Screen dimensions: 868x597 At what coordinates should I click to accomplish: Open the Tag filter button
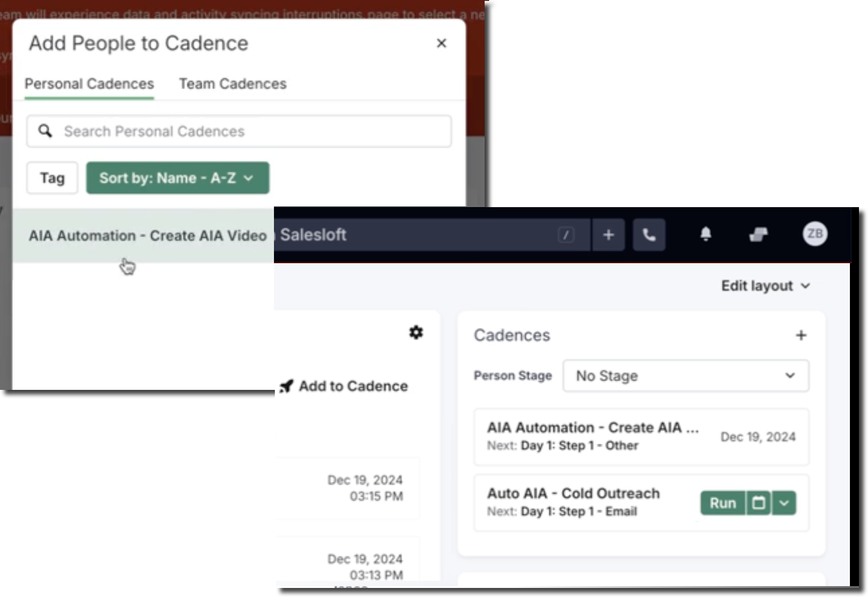tap(52, 178)
